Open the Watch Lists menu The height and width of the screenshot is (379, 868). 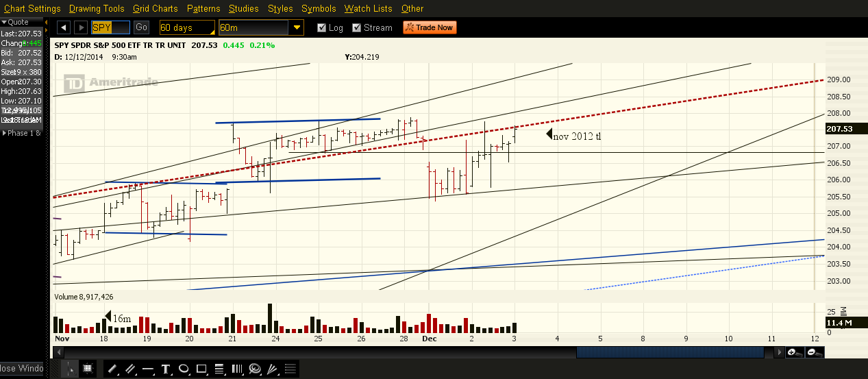click(x=369, y=9)
